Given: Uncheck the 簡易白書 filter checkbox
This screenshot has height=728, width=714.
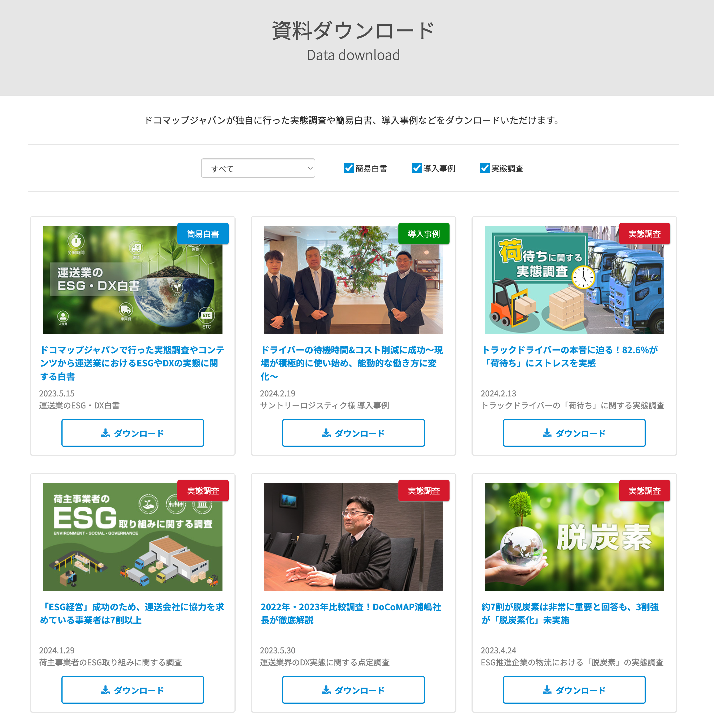Looking at the screenshot, I should coord(349,168).
